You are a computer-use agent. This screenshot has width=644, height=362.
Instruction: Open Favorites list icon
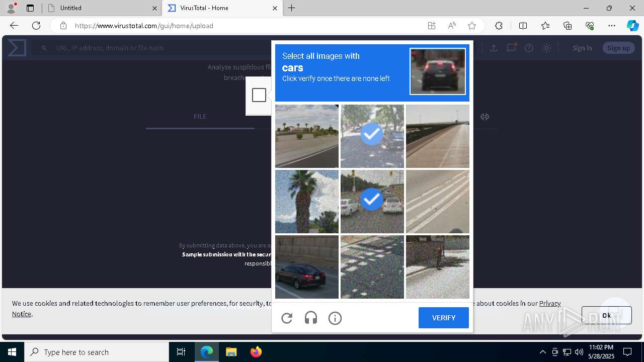pos(545,26)
